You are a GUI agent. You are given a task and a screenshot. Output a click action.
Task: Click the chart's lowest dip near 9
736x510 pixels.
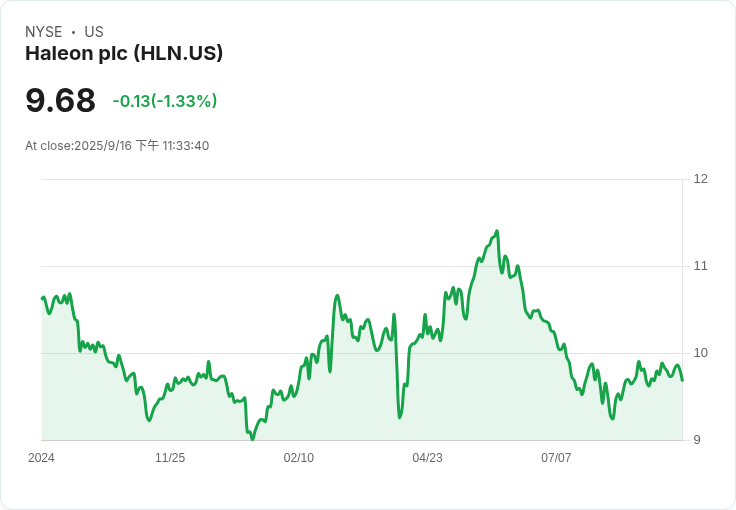(x=253, y=439)
